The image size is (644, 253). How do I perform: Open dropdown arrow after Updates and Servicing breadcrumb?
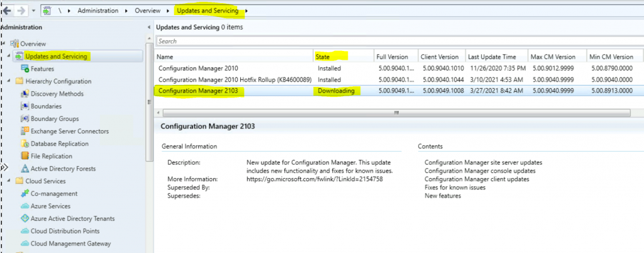246,11
